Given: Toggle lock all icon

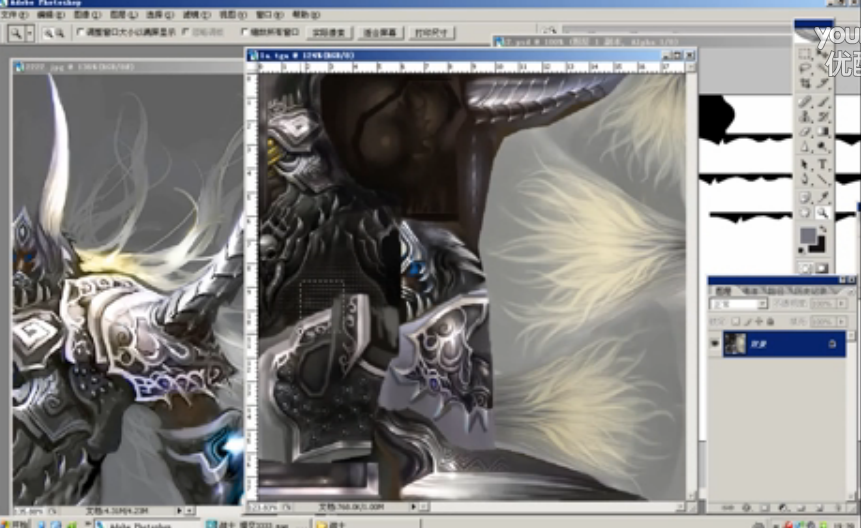Looking at the screenshot, I should (770, 322).
